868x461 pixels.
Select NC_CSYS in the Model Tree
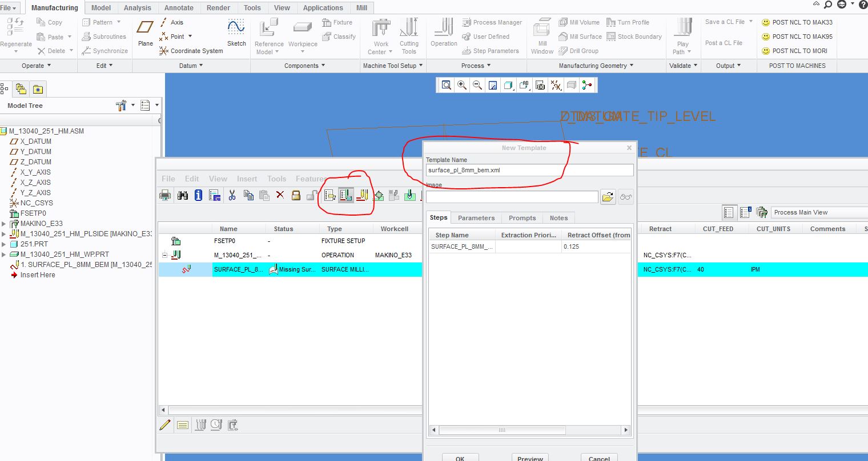(x=31, y=203)
